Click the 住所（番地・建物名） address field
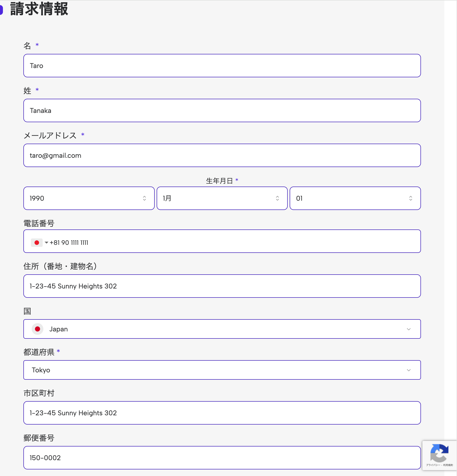457x476 pixels. 222,286
